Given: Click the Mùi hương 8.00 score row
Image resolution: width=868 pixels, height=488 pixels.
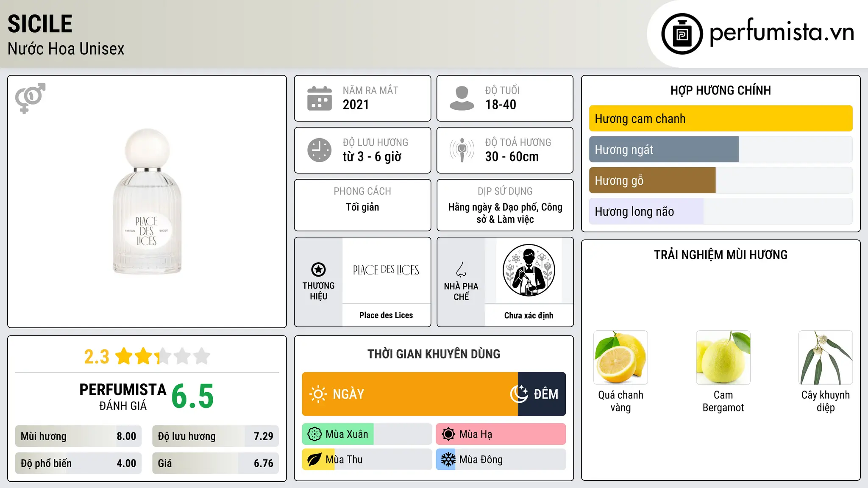Looking at the screenshot, I should 78,436.
